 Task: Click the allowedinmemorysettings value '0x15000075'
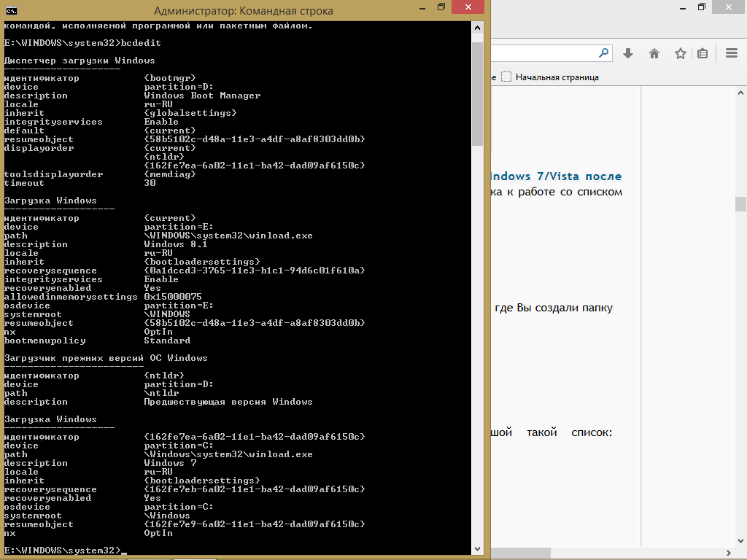tap(173, 297)
